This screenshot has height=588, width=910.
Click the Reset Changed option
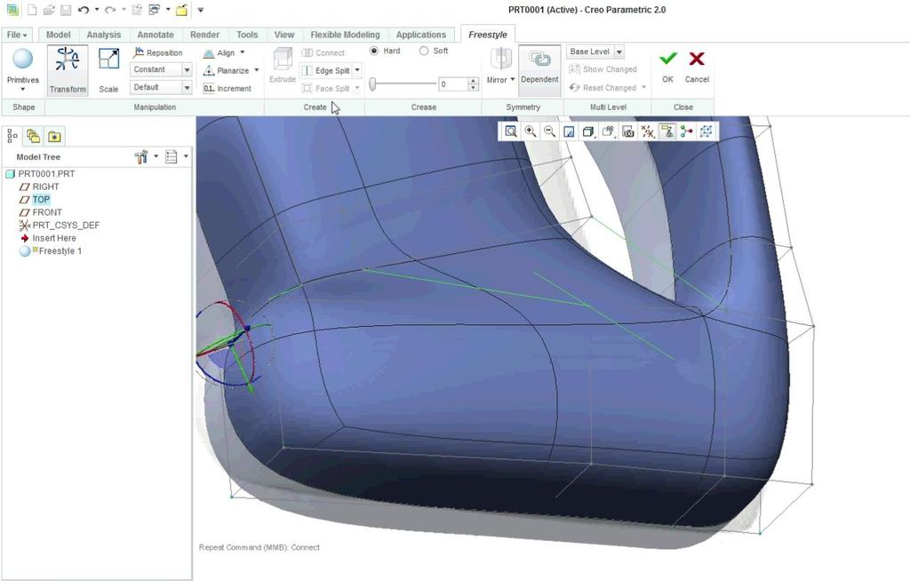point(603,88)
